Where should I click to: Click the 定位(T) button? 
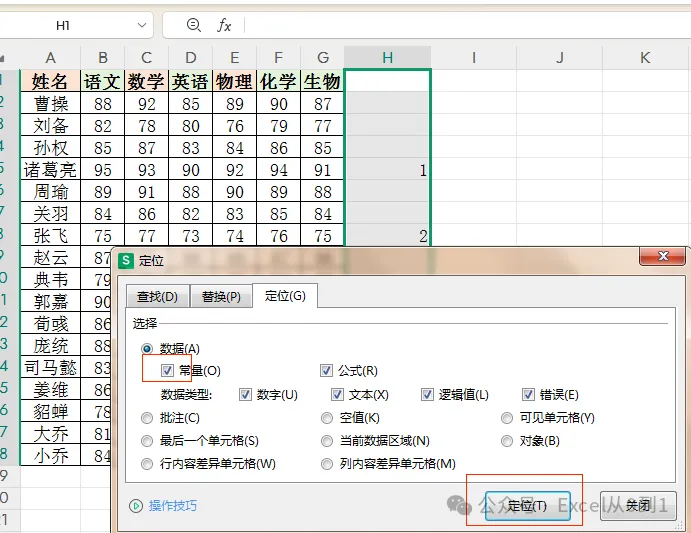tap(528, 506)
